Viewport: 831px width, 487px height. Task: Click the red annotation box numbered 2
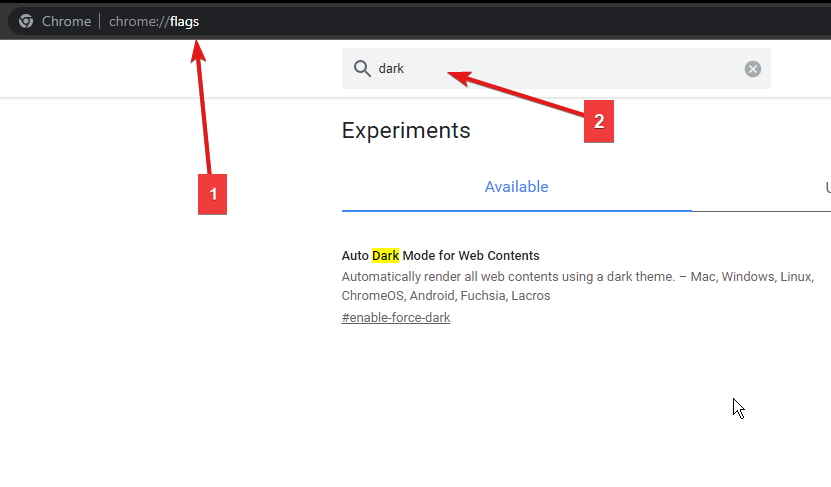pos(599,121)
